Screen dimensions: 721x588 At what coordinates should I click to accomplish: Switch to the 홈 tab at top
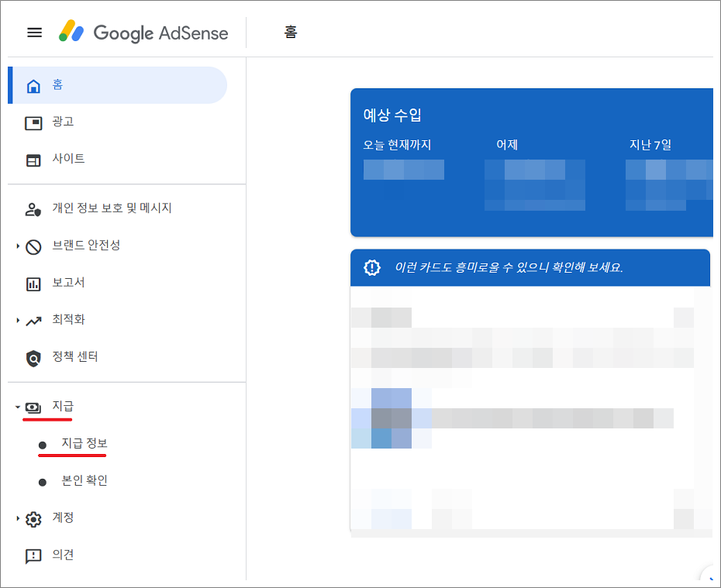(291, 33)
